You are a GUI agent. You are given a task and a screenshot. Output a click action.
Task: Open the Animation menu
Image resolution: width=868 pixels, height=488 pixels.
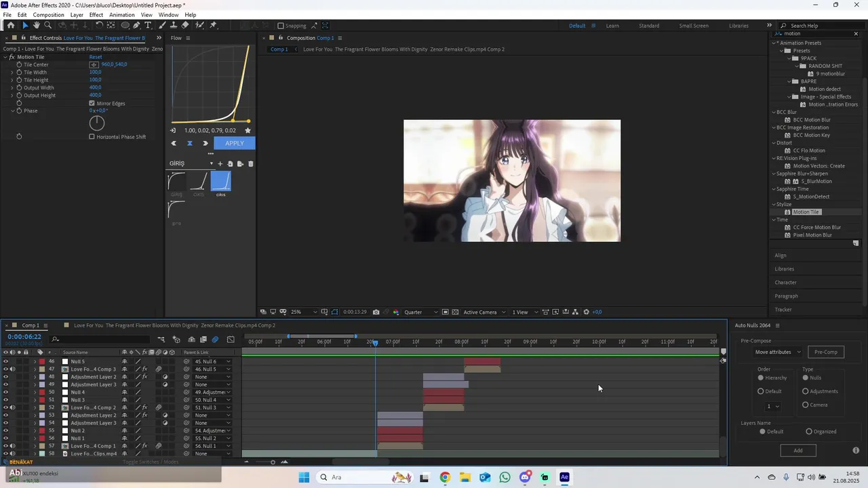122,14
